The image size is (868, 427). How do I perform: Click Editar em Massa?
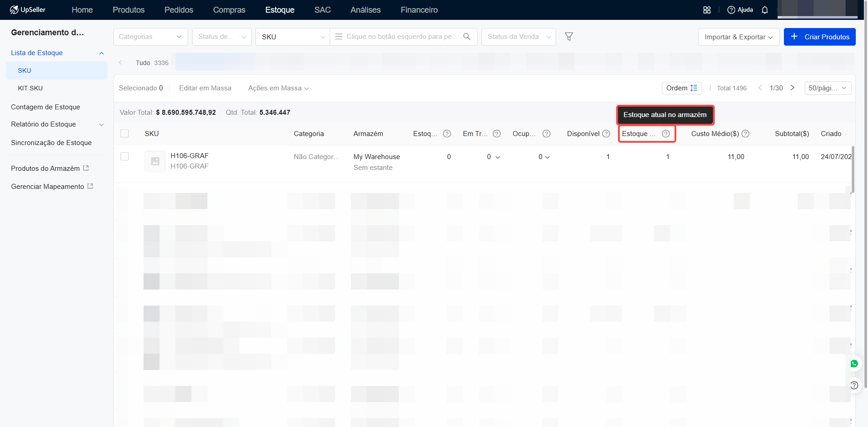(205, 88)
